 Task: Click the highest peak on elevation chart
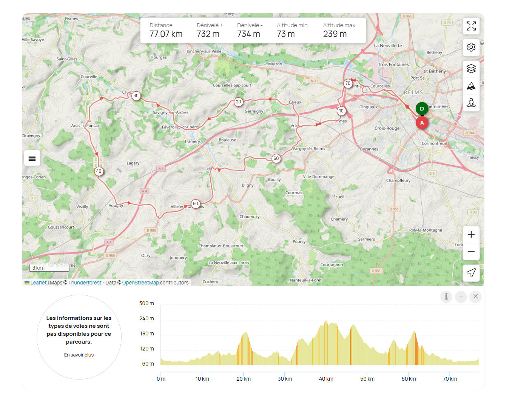pos(326,322)
